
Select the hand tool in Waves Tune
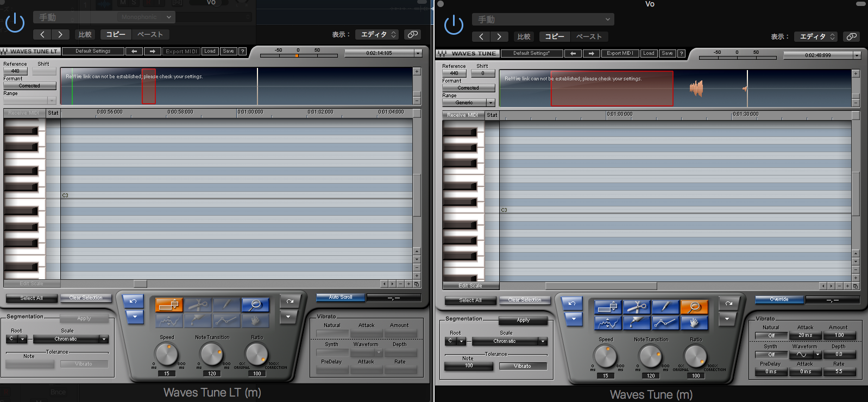pos(694,323)
